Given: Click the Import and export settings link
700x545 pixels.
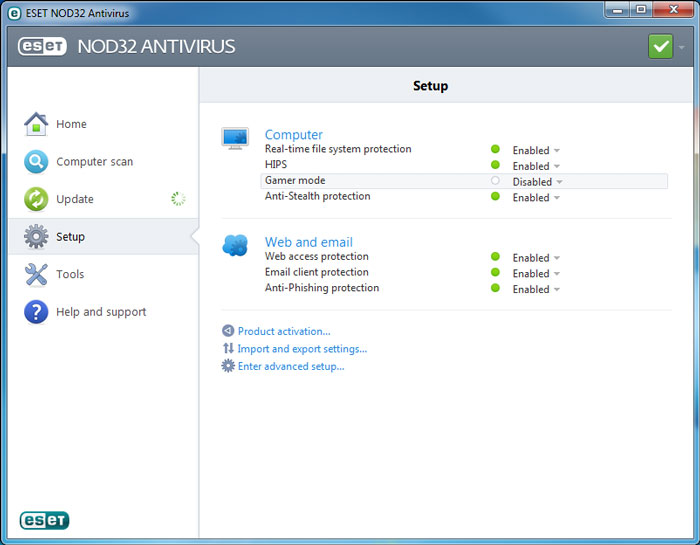Looking at the screenshot, I should (x=301, y=349).
